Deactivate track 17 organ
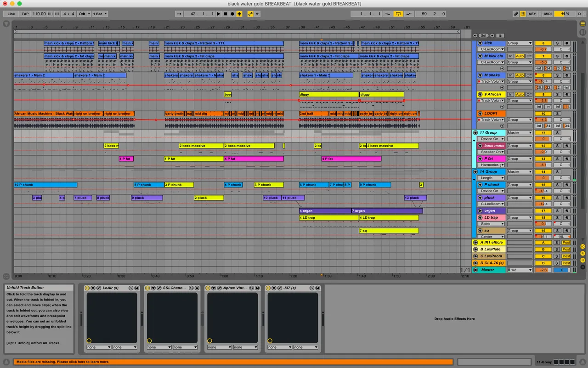The image size is (588, 368). coord(543,211)
